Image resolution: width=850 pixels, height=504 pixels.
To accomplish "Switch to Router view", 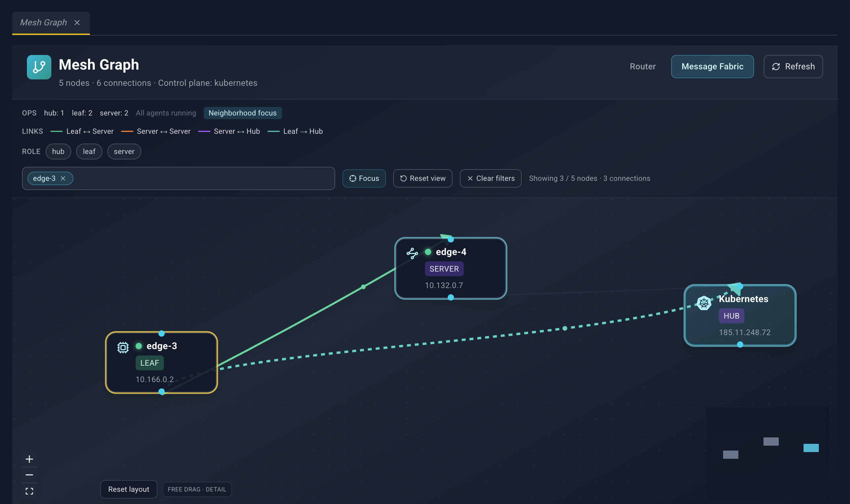I will pos(642,66).
